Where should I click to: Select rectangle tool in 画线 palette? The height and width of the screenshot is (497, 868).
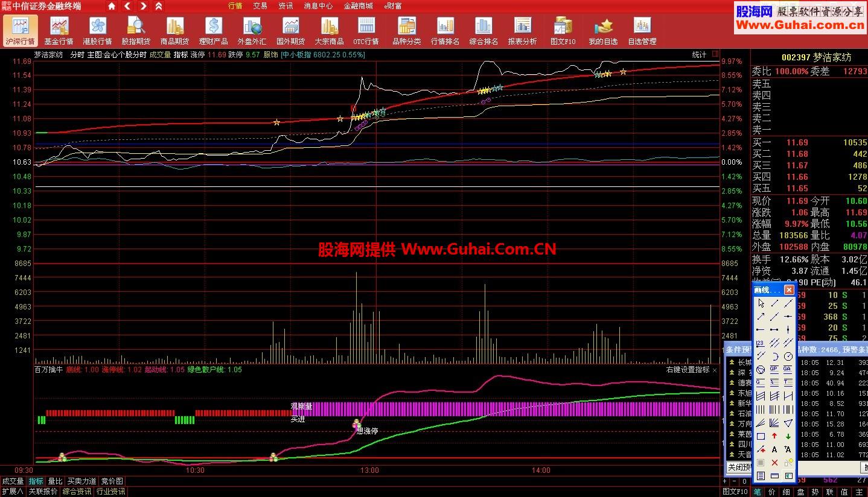[x=761, y=436]
